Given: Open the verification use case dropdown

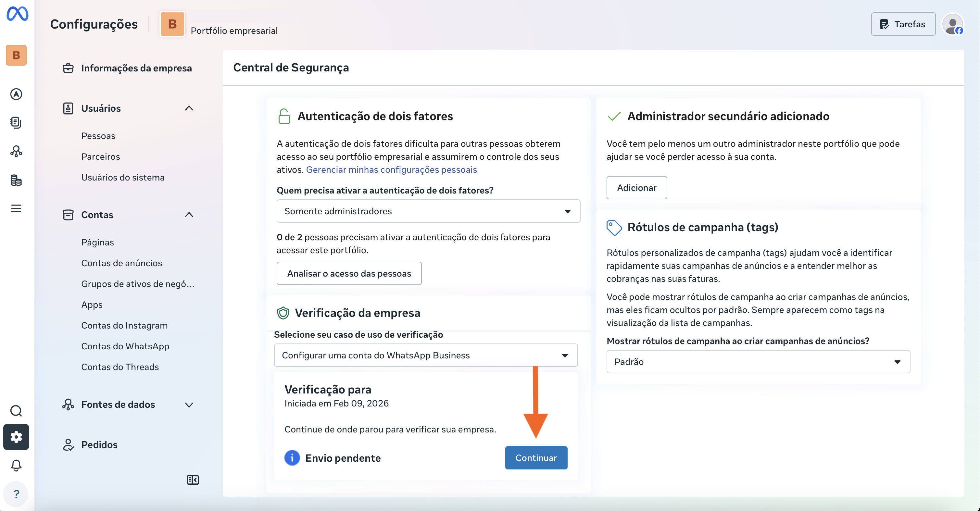Looking at the screenshot, I should [x=425, y=355].
